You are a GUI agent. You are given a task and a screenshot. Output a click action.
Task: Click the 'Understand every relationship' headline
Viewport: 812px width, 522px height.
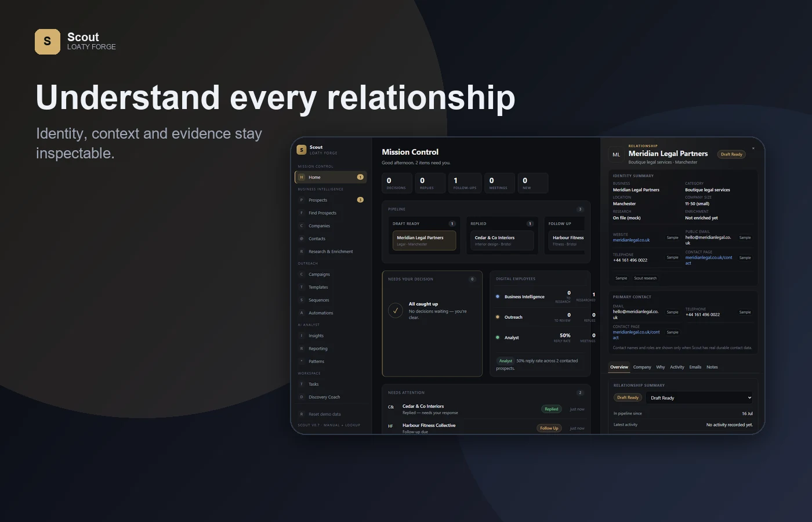click(275, 97)
